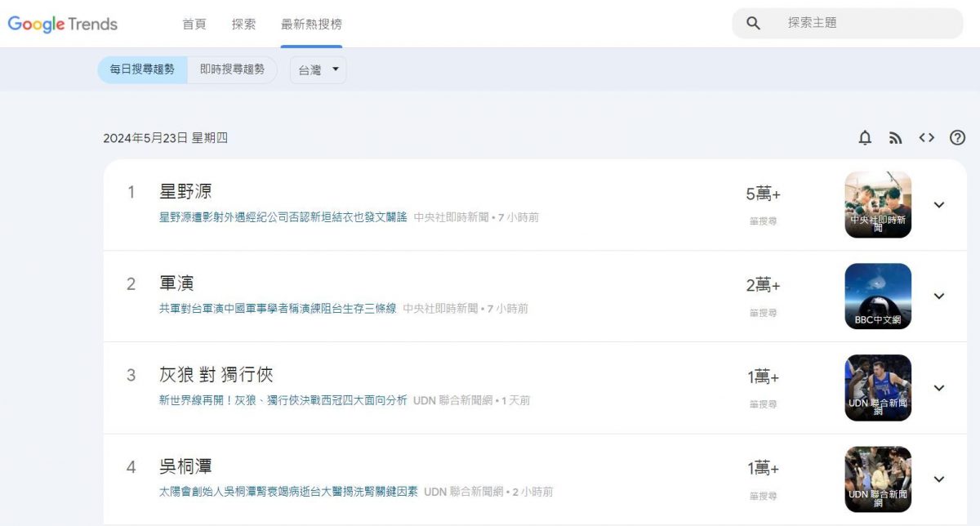
Task: Open the 探索 menu item
Action: pos(245,25)
